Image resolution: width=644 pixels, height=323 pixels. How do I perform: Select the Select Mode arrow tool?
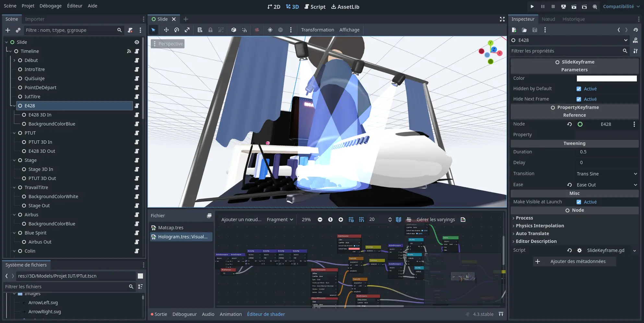(153, 30)
